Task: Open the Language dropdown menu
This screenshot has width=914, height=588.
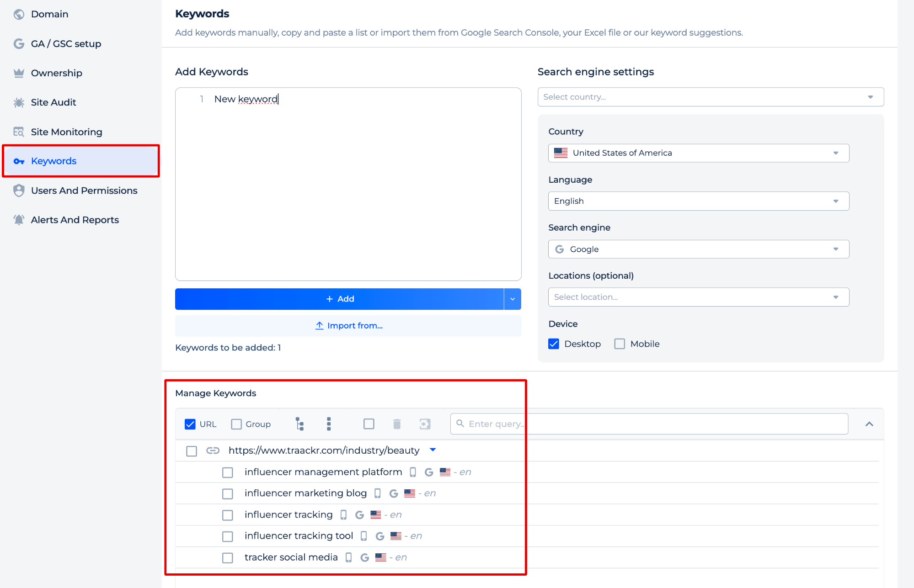Action: (x=697, y=201)
